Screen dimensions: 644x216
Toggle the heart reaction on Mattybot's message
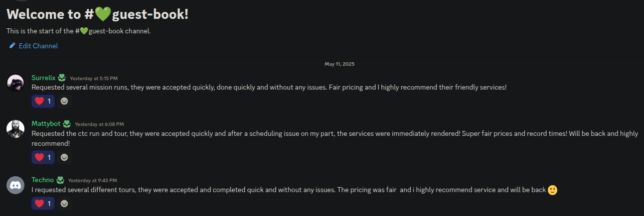43,157
